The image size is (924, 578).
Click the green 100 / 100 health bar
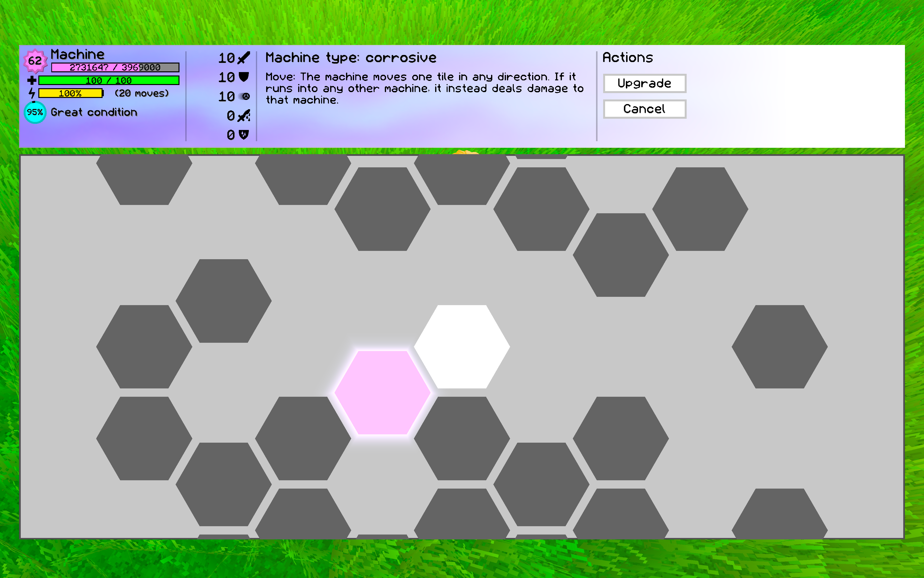pos(108,80)
